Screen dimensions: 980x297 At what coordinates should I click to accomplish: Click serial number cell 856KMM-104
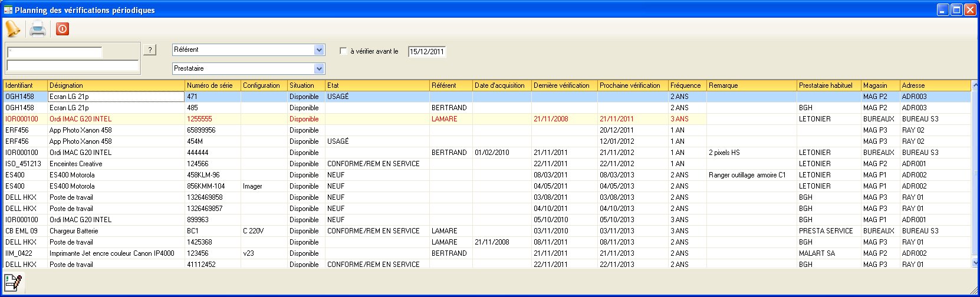(x=213, y=186)
